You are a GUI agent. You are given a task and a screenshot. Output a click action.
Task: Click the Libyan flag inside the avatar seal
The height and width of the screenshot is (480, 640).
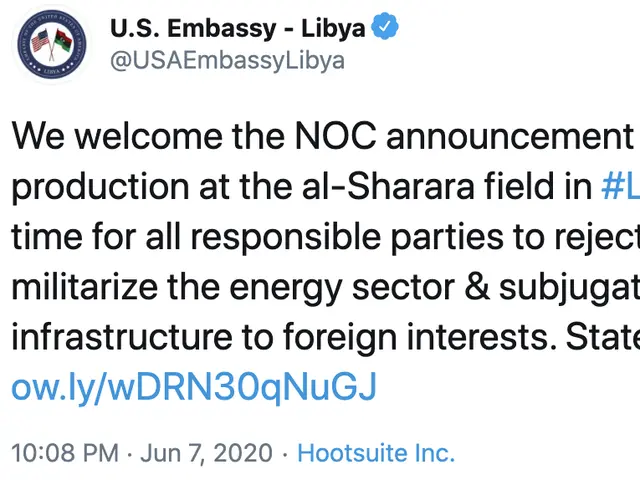pyautogui.click(x=63, y=41)
